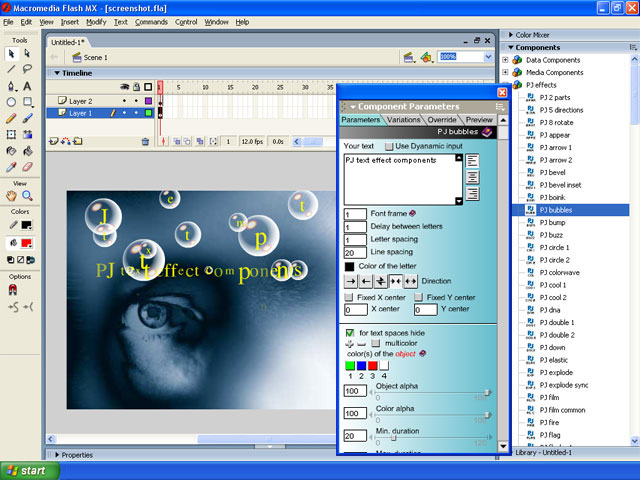
Task: Select the Fill Transform tool
Action: point(27,134)
